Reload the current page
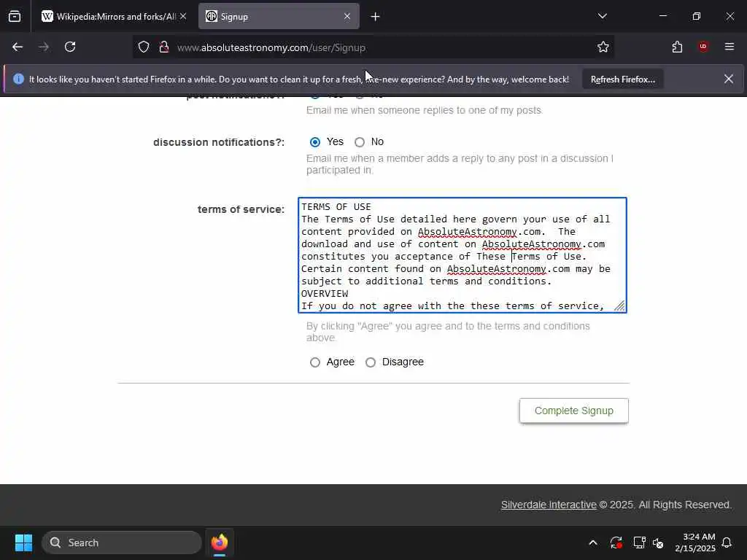 tap(70, 47)
